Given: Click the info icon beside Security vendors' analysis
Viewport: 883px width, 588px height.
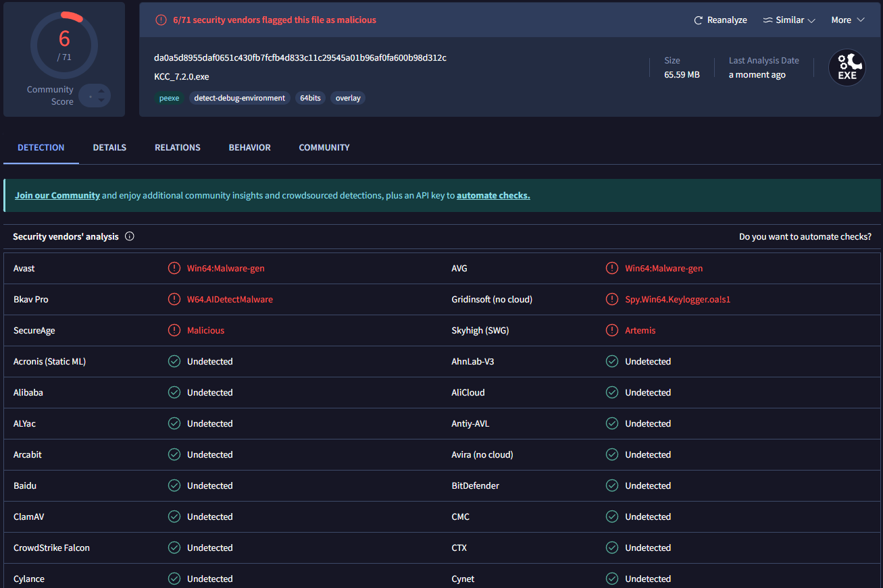Looking at the screenshot, I should (x=130, y=237).
